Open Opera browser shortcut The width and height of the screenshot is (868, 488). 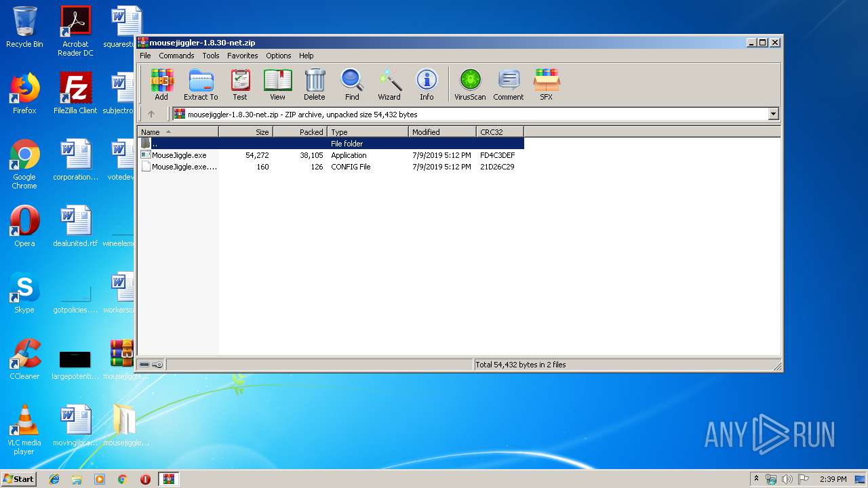(24, 226)
